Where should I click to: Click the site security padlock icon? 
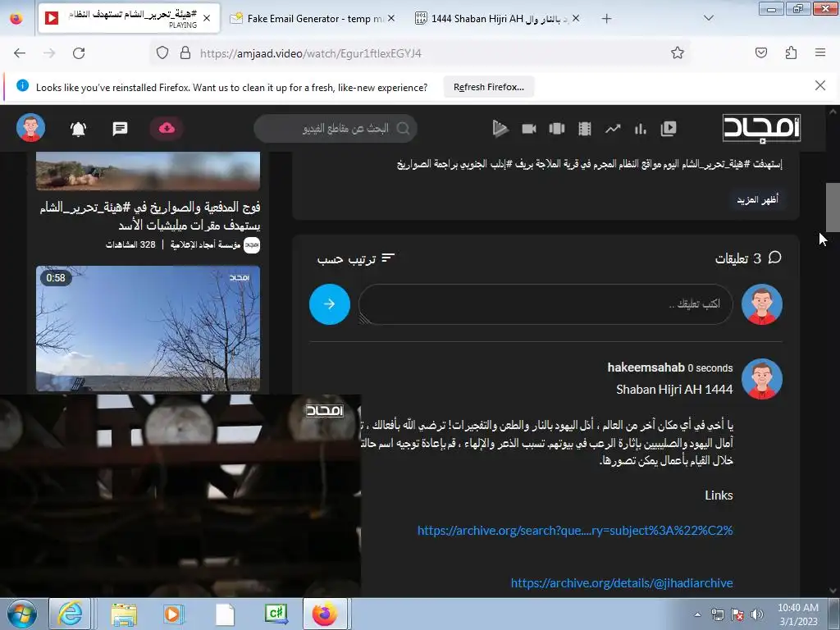point(185,53)
